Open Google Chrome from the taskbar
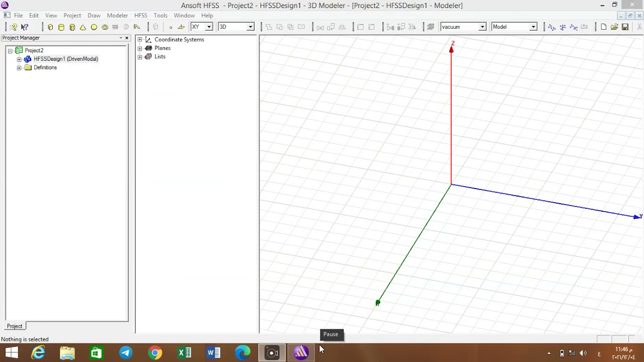644x362 pixels. (x=155, y=352)
